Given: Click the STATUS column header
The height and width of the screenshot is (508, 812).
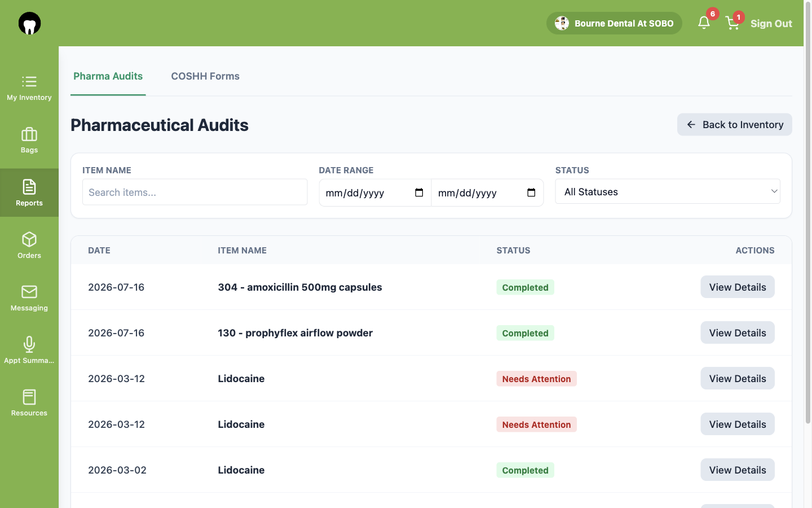Looking at the screenshot, I should coord(513,250).
